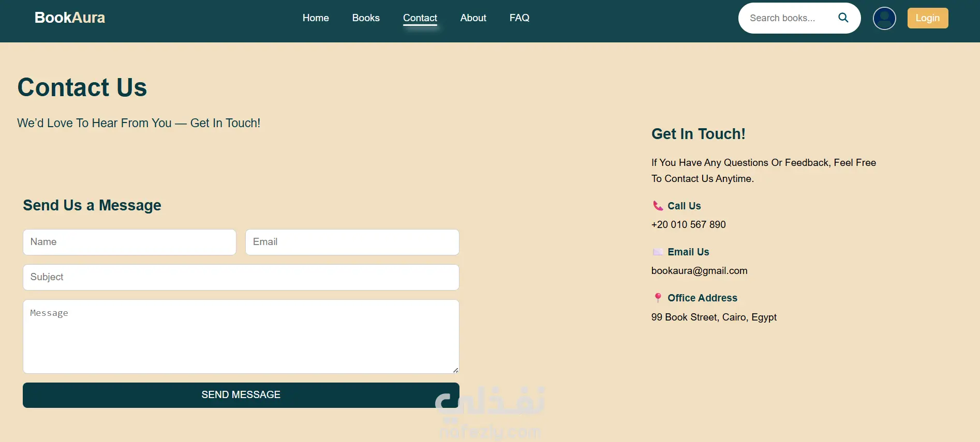This screenshot has width=980, height=442.
Task: Click the Get In Touch! heading
Action: 699,134
